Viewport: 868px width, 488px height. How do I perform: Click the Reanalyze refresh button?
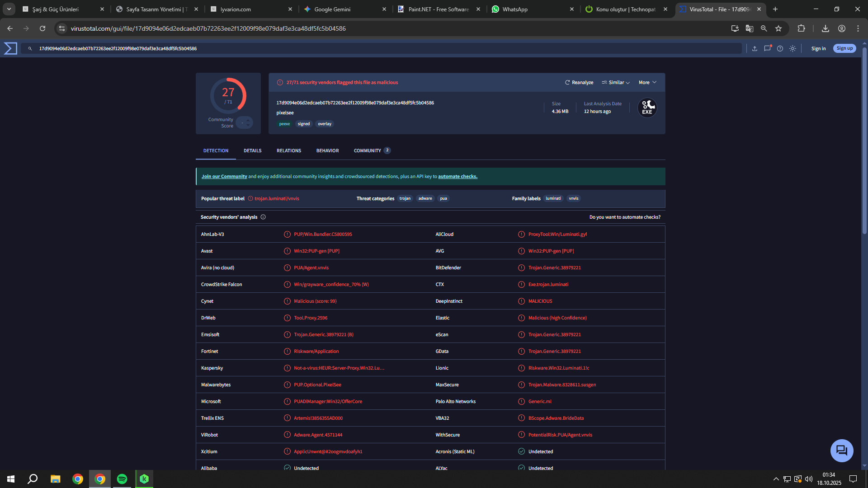579,82
